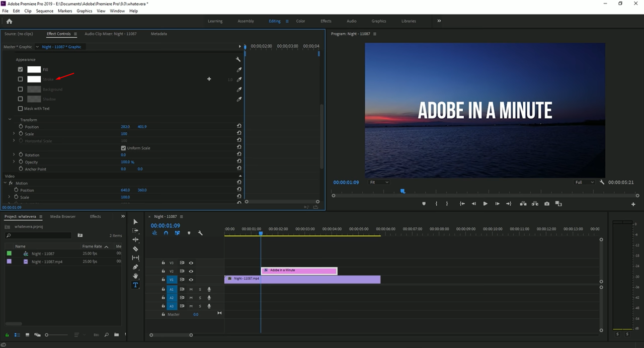Select the Razor tool
Image resolution: width=644 pixels, height=348 pixels.
135,249
